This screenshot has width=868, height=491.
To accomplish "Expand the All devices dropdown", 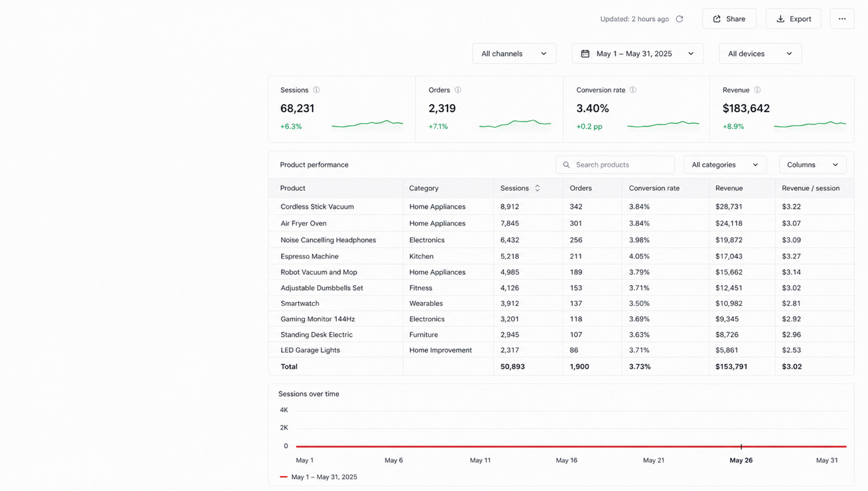I will coord(760,53).
